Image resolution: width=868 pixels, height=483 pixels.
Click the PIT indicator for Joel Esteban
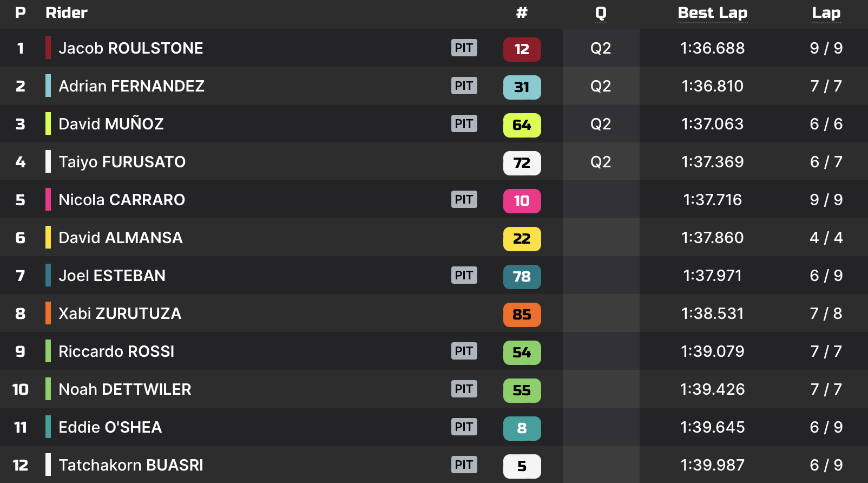(x=464, y=275)
